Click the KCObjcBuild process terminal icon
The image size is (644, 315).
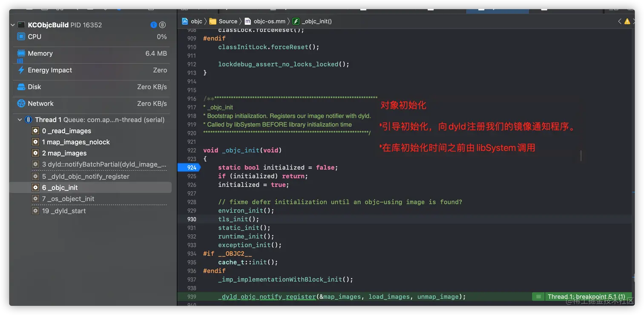point(21,25)
